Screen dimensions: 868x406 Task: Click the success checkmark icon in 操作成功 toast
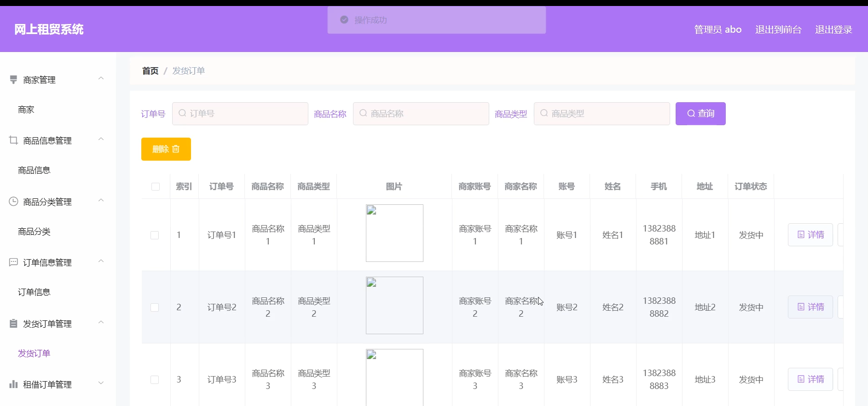tap(344, 20)
